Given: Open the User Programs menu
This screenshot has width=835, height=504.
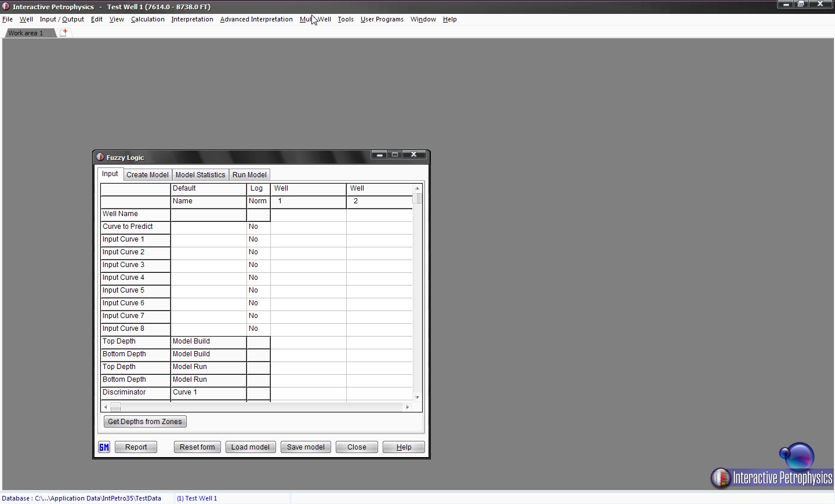Looking at the screenshot, I should tap(382, 19).
